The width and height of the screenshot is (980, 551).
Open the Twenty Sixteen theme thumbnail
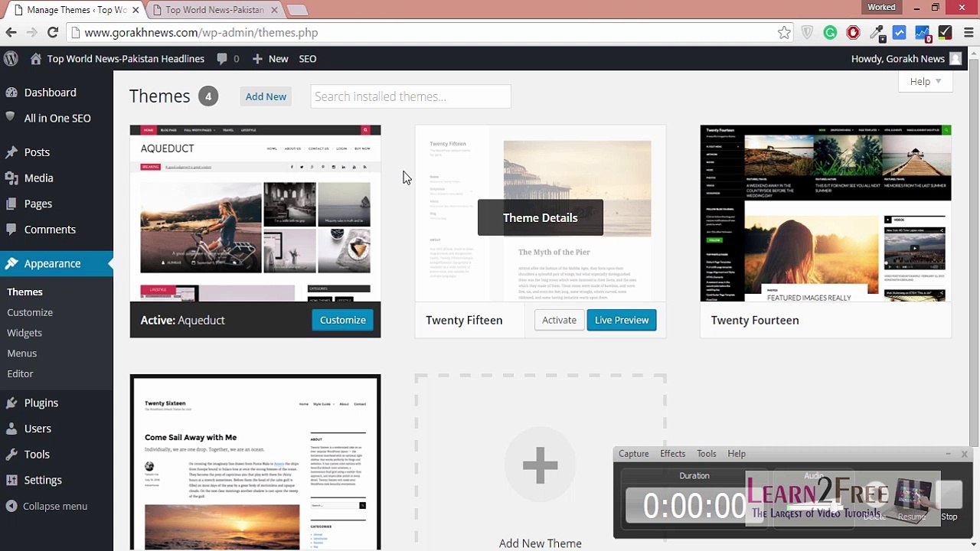255,462
